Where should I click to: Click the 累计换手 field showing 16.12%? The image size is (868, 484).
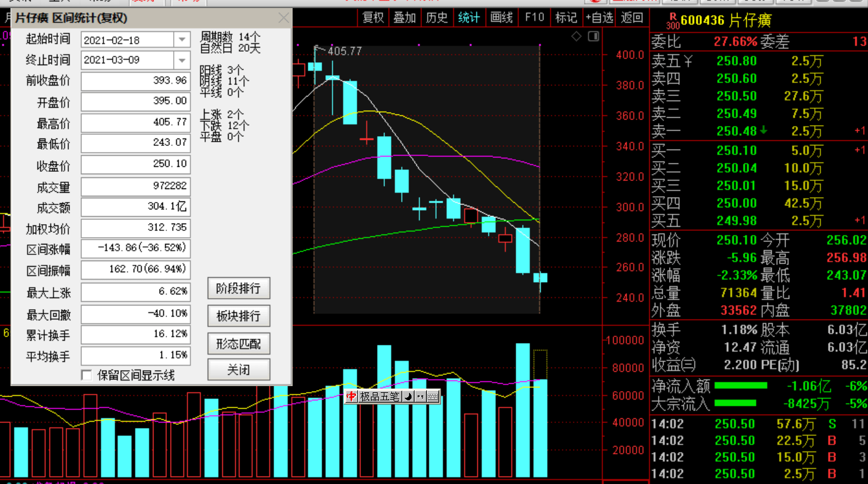coord(136,334)
